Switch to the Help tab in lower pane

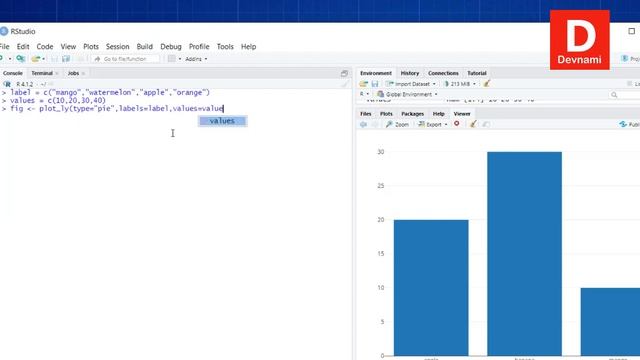tap(438, 114)
